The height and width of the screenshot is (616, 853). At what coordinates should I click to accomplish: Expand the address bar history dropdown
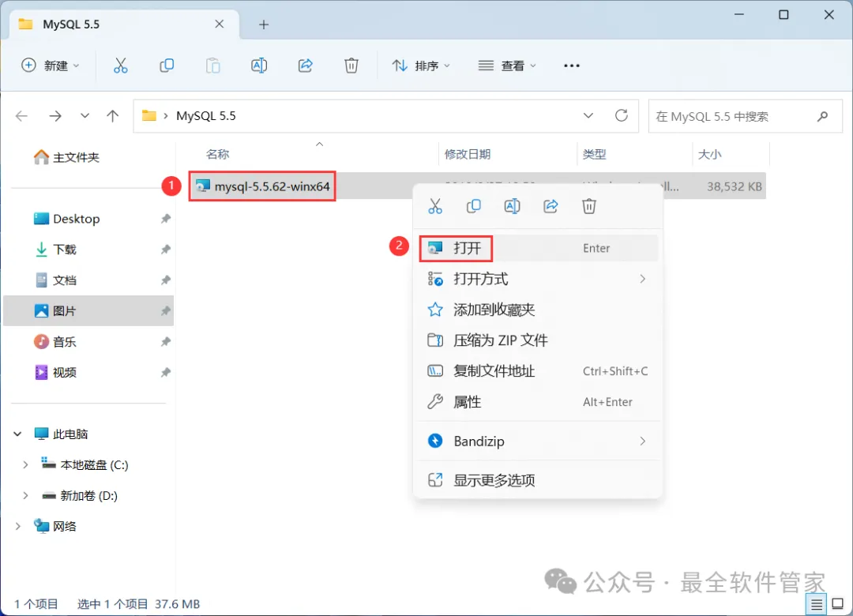pos(588,116)
